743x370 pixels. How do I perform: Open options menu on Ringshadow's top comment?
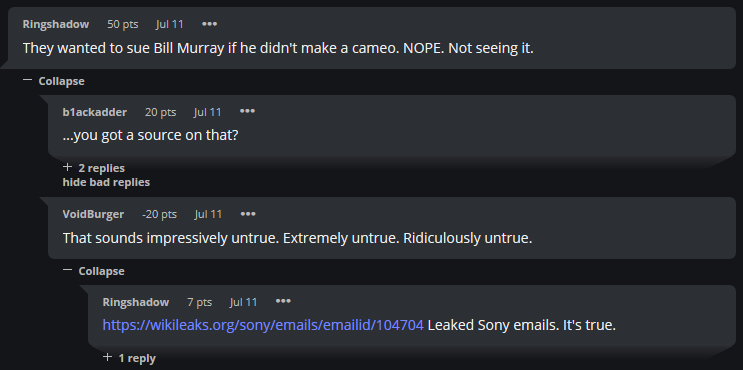click(x=209, y=24)
